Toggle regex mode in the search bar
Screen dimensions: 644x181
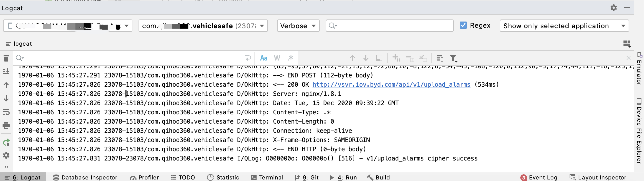click(x=290, y=58)
